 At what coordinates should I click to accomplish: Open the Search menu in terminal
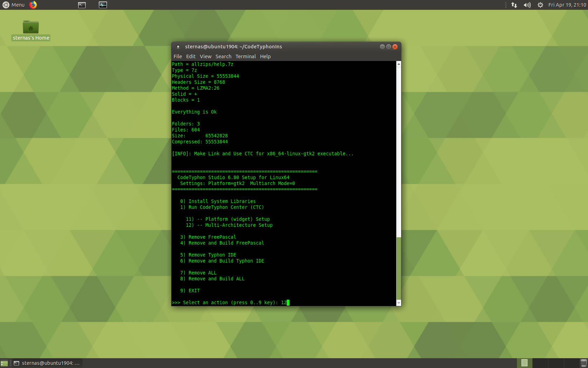pos(223,56)
